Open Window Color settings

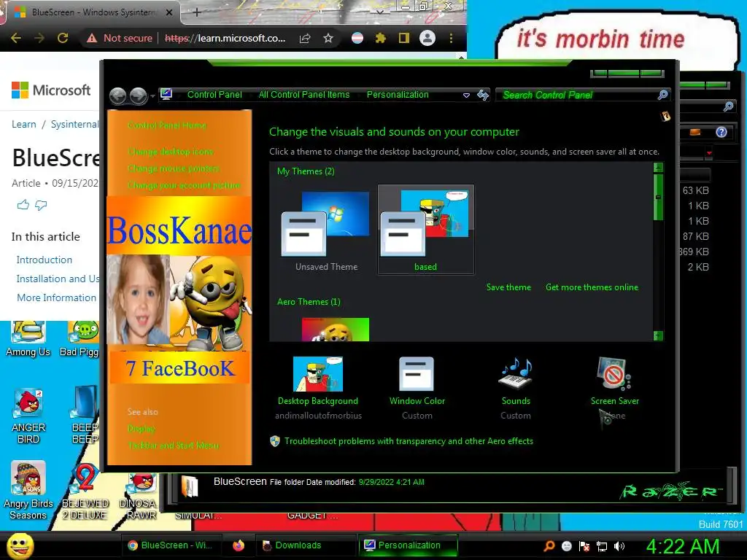417,386
